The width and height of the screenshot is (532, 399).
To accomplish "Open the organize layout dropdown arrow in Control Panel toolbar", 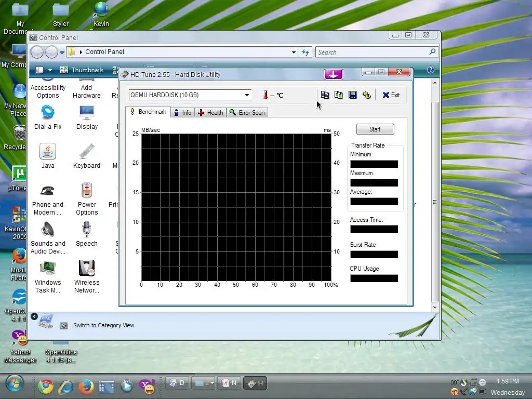I will [x=50, y=70].
